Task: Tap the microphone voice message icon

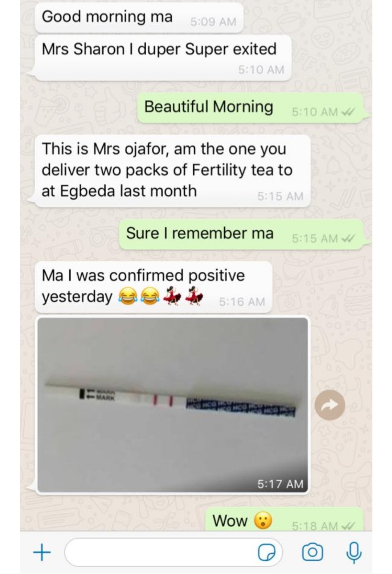Action: (x=354, y=552)
